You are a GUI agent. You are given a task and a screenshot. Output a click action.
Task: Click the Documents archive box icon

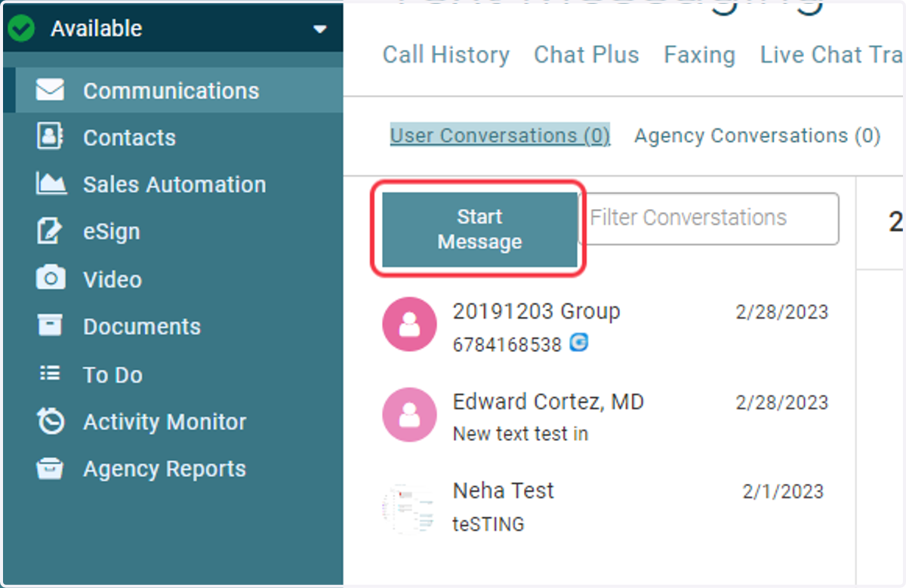51,325
